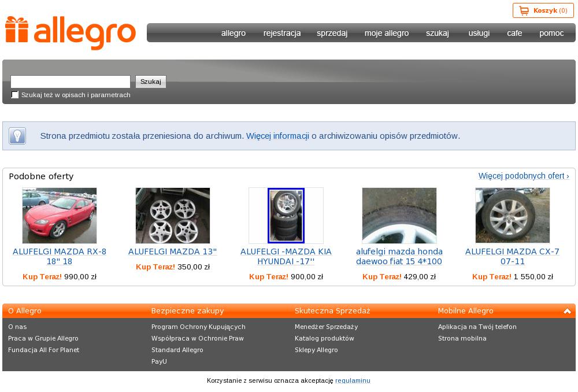Open the PayU footer link
The height and width of the screenshot is (392, 578).
click(159, 361)
